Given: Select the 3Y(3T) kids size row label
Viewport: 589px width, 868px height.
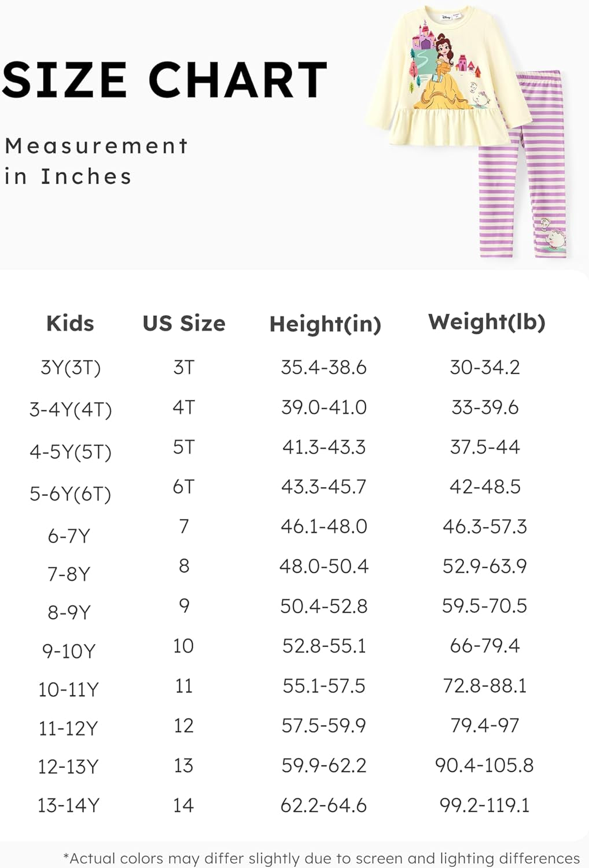Looking at the screenshot, I should coord(71,367).
